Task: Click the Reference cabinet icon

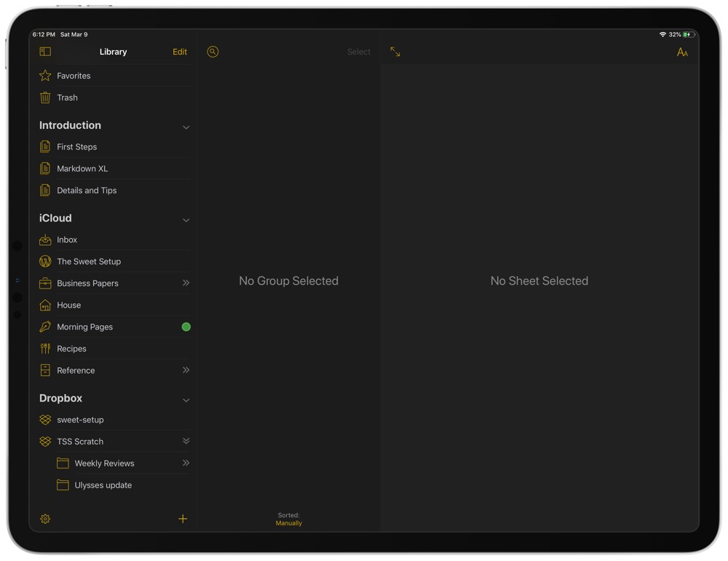Action: point(45,370)
